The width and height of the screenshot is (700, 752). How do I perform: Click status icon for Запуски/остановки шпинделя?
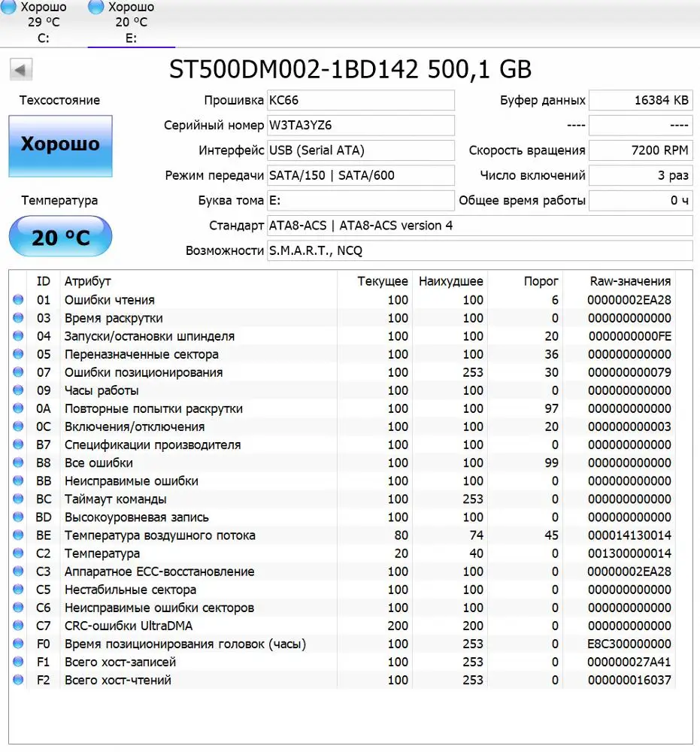(18, 335)
